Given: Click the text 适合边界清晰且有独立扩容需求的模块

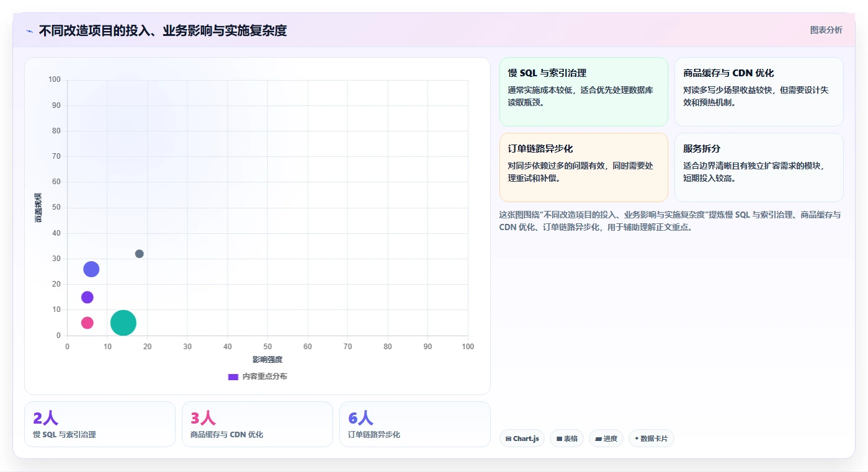Looking at the screenshot, I should 753,166.
